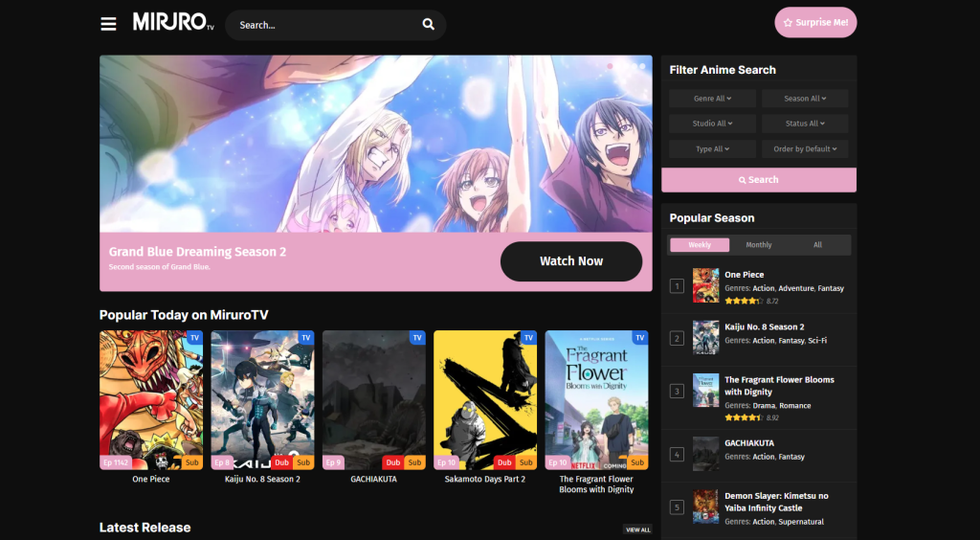Click the magnifier search icon

click(x=428, y=24)
